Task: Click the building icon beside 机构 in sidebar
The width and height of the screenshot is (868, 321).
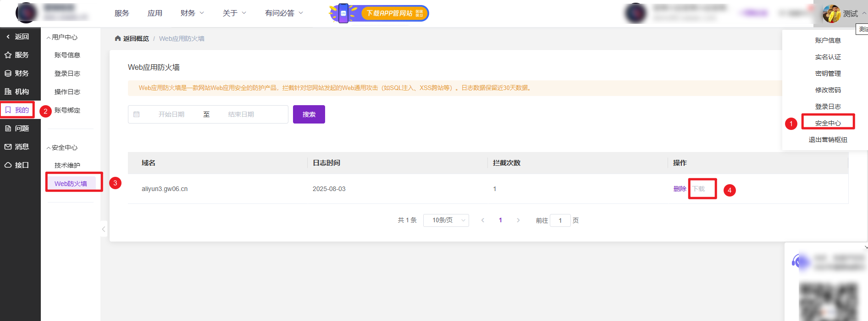Action: pyautogui.click(x=8, y=92)
